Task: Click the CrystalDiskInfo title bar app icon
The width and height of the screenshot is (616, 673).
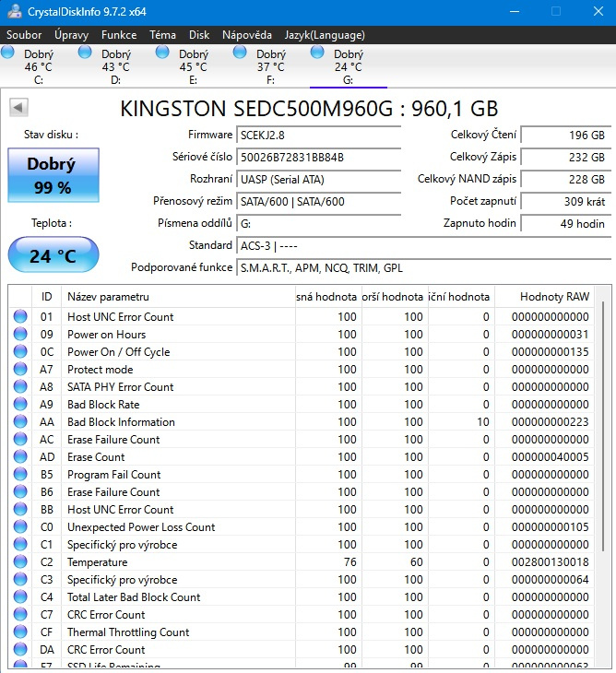Action: 15,12
